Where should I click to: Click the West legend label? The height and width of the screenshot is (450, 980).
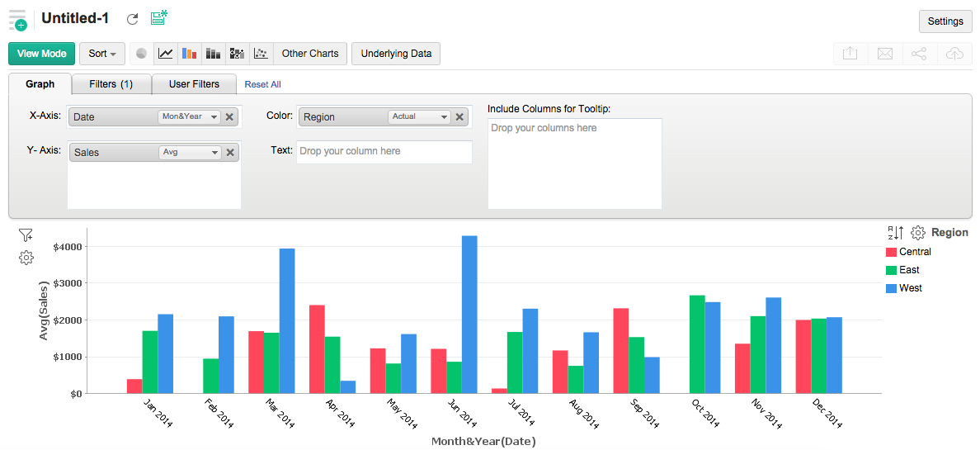911,288
